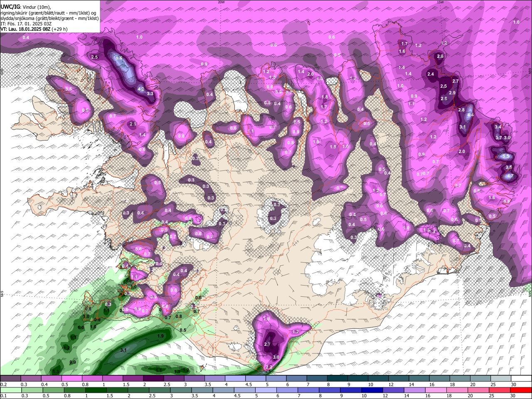Image resolution: width=532 pixels, height=399 pixels.
Task: Click the 'rigning/skúrir' legend description line
Action: coord(49,13)
